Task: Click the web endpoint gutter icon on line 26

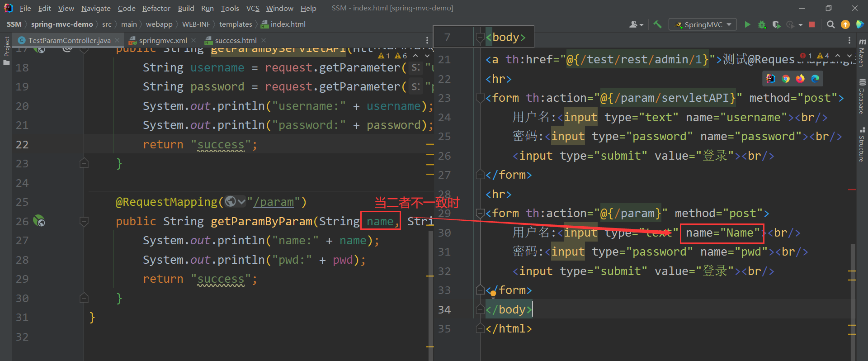Action: pos(39,221)
